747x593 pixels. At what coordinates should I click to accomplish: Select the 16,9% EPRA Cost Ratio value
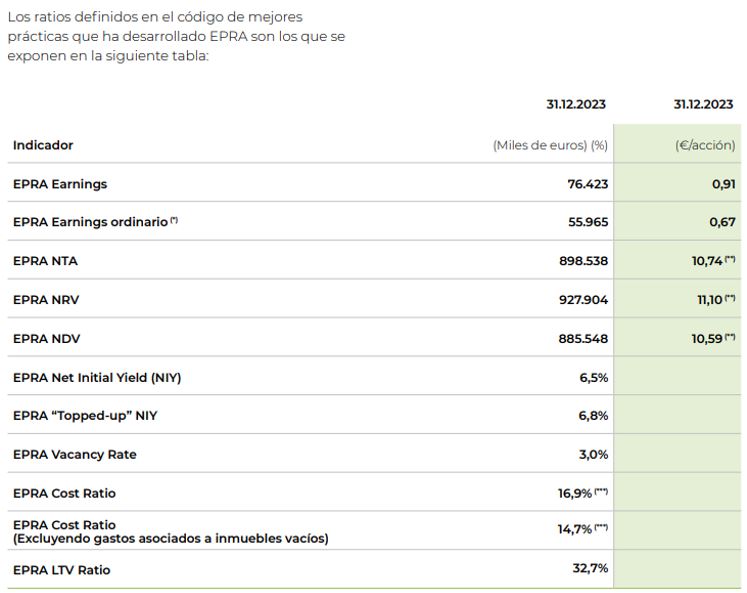(577, 493)
